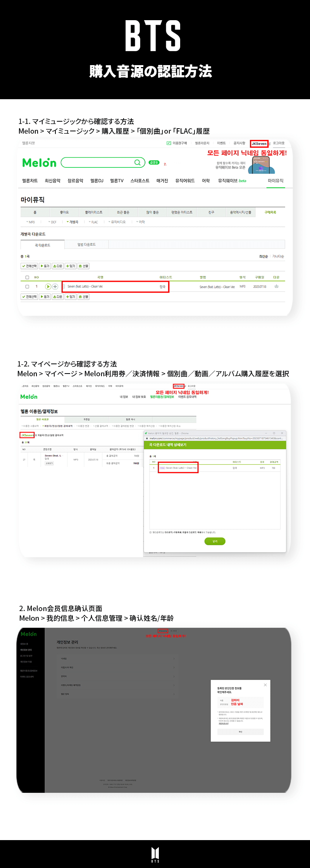
Task: Click 전체선택 below the song list
Action: [x=29, y=297]
